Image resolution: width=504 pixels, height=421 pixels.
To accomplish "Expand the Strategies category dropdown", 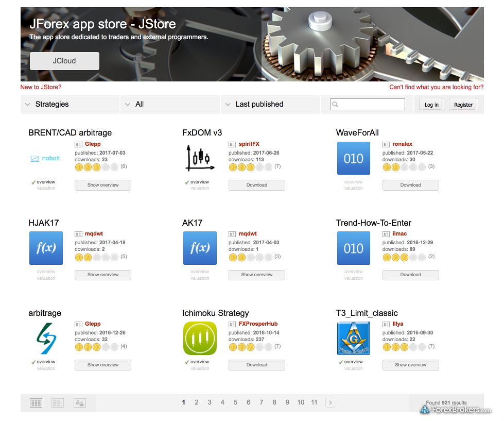I will [69, 104].
